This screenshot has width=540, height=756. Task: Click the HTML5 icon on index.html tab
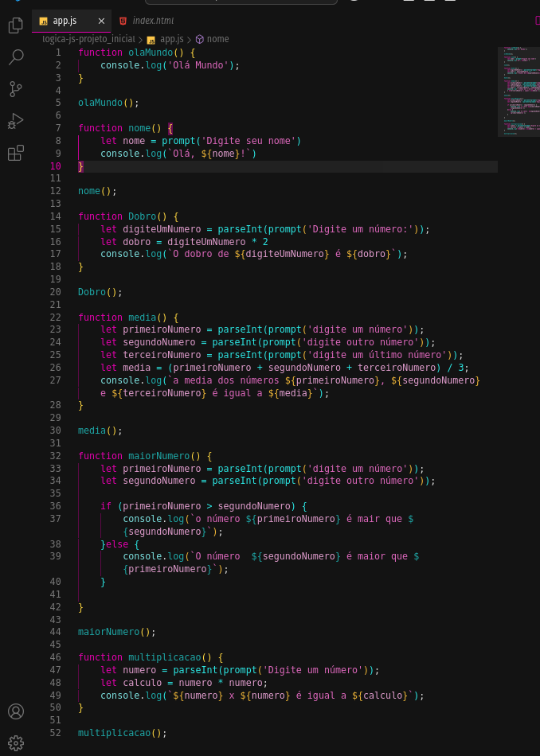click(x=123, y=21)
